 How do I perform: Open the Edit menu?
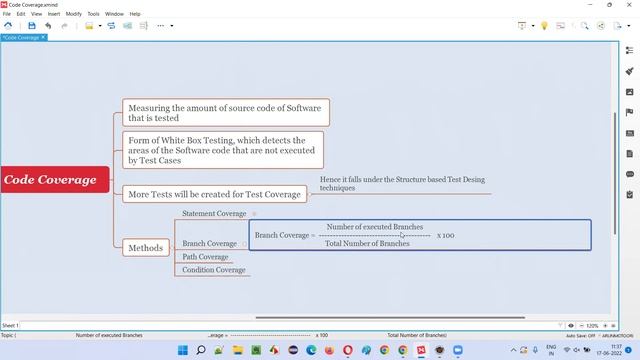[x=21, y=14]
